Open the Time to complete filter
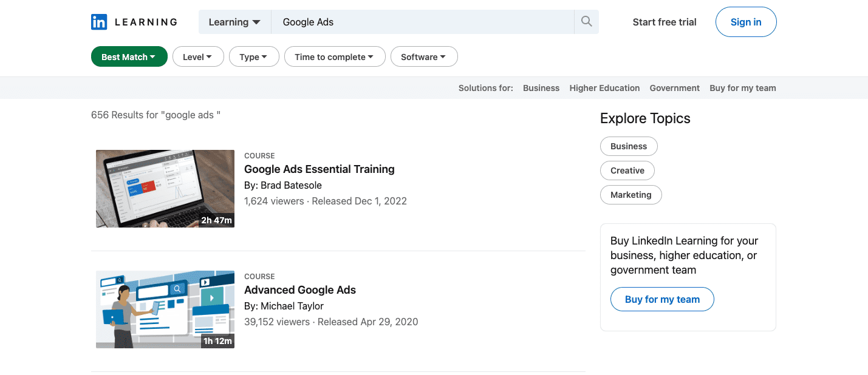Screen dimensions: 868x375 click(x=335, y=57)
